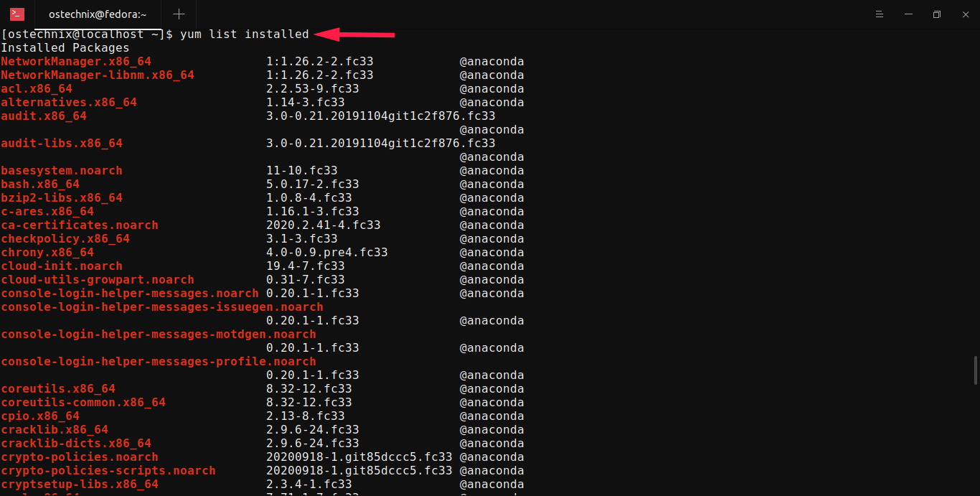The width and height of the screenshot is (980, 496).
Task: Click the maximize window icon
Action: (936, 14)
